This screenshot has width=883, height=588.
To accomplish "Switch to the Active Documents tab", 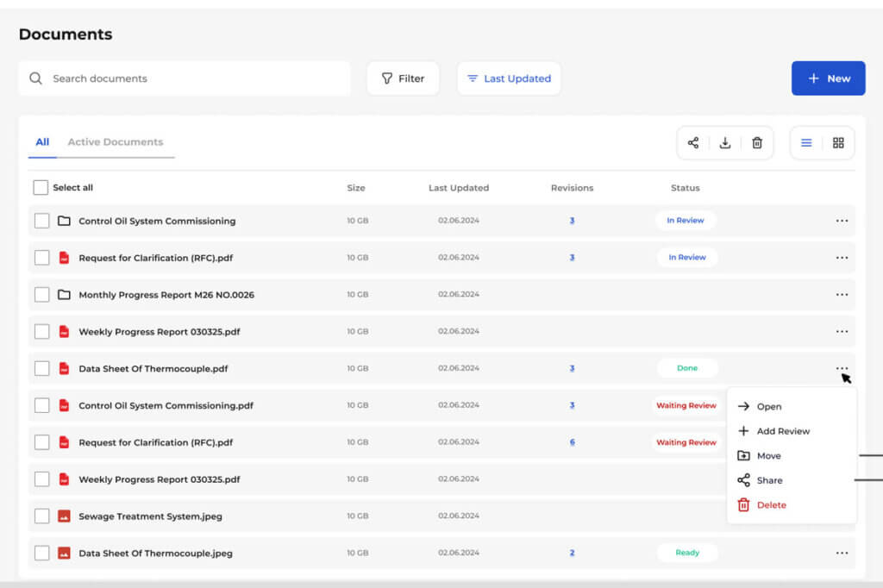I will tap(116, 142).
